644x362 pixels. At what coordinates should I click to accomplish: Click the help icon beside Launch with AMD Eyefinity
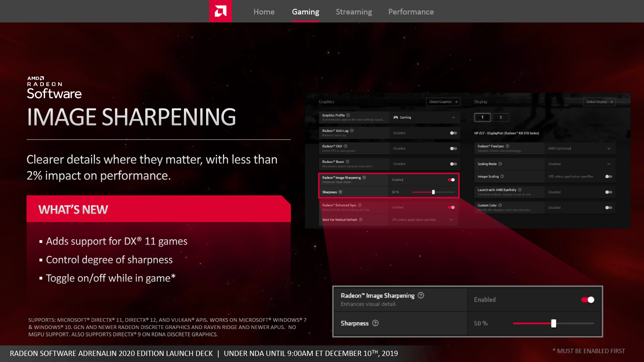pos(520,190)
